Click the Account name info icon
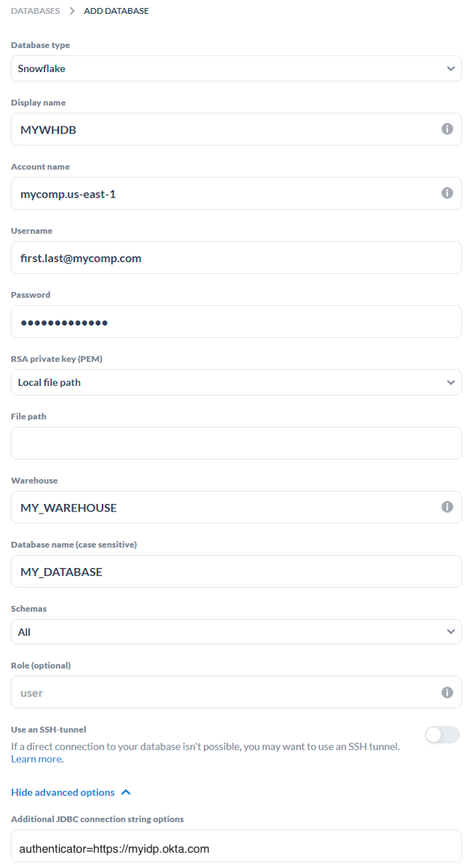 447,192
